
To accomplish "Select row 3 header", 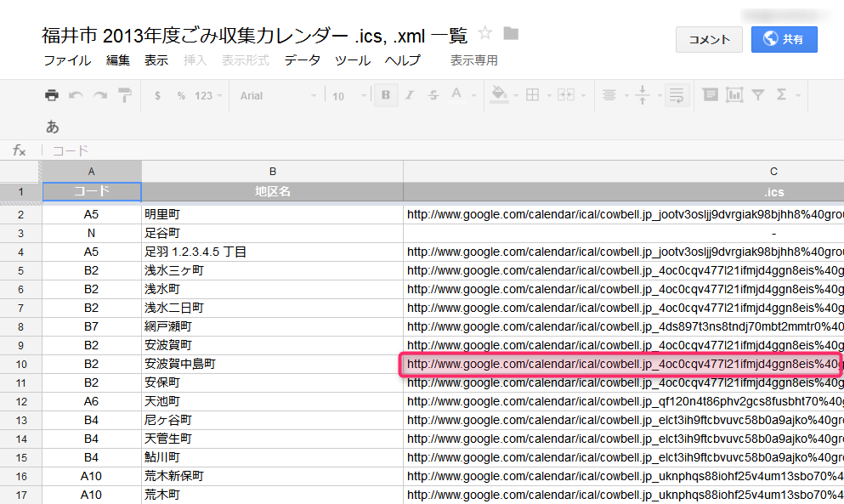I will pos(21,234).
